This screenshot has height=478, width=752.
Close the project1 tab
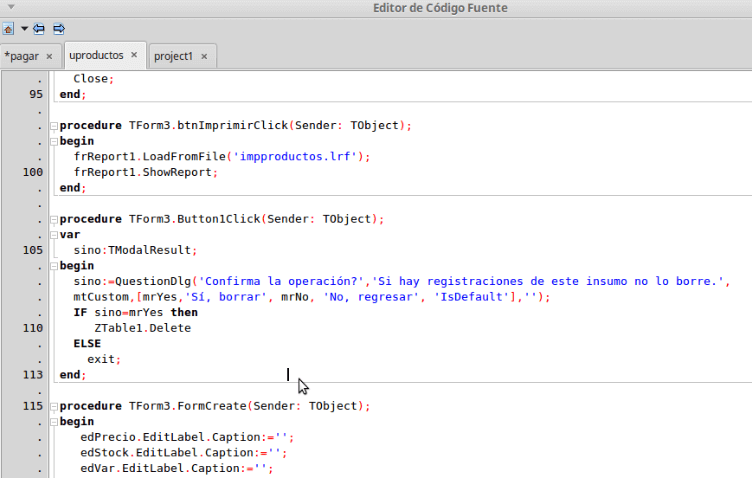(204, 56)
